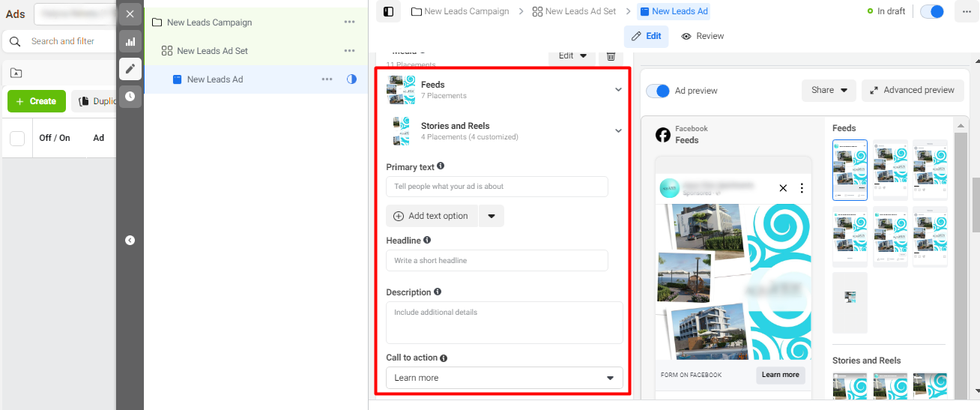Open the Edit media dropdown

coord(572,56)
